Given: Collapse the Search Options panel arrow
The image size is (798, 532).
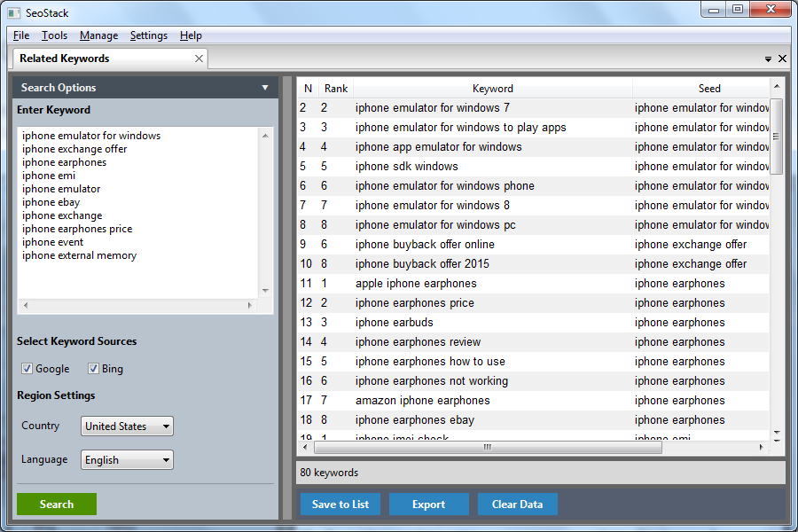Looking at the screenshot, I should pos(264,87).
